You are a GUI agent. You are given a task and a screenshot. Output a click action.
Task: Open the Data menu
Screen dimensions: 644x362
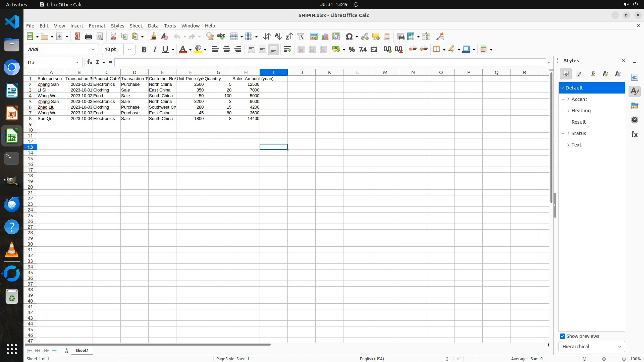pyautogui.click(x=153, y=26)
